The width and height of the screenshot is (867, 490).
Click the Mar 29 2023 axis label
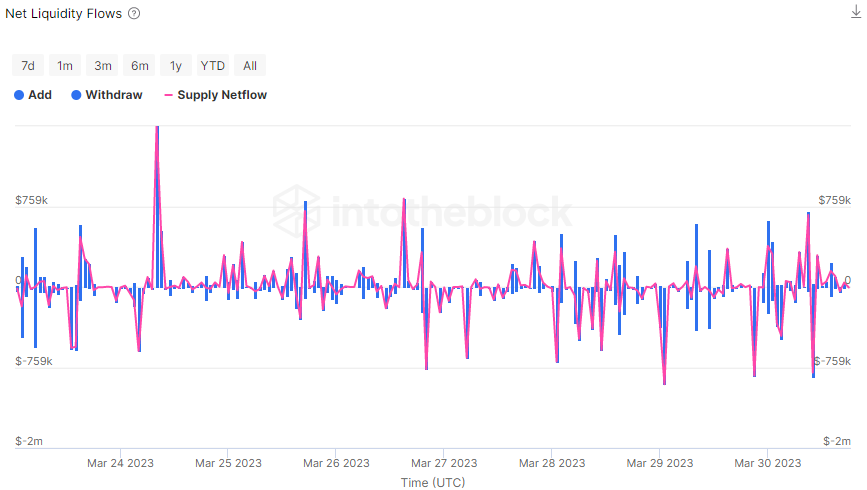click(660, 463)
